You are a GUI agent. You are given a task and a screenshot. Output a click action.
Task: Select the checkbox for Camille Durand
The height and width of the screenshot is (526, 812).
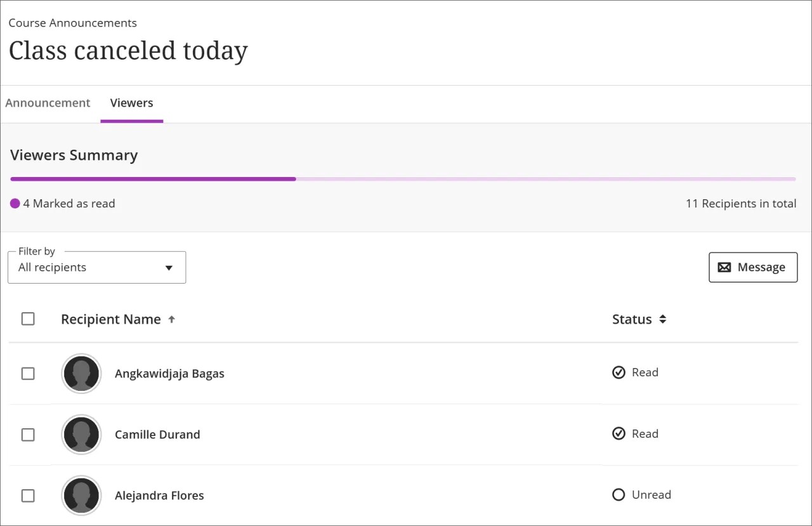coord(28,435)
